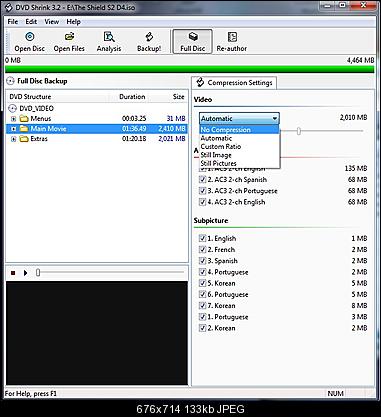Image resolution: width=381 pixels, height=417 pixels.
Task: Expand the Extras tree node
Action: point(13,139)
